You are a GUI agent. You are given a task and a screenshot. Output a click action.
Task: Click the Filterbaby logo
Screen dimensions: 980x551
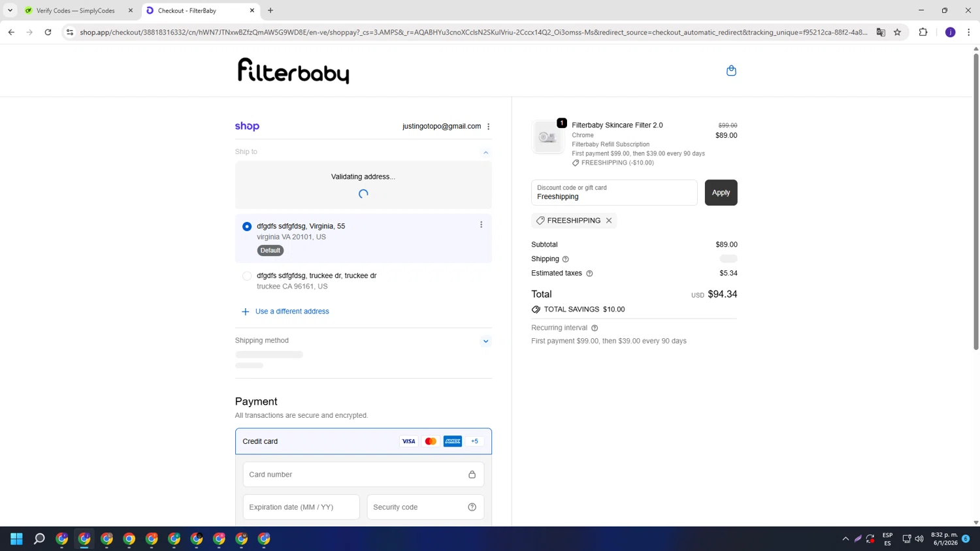click(293, 71)
